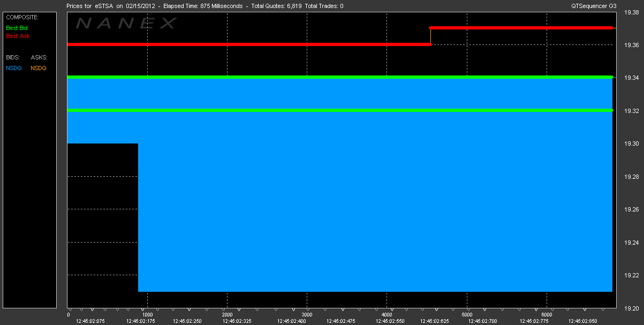Click the QTSequencer G3 label
644x325 pixels.
point(593,6)
